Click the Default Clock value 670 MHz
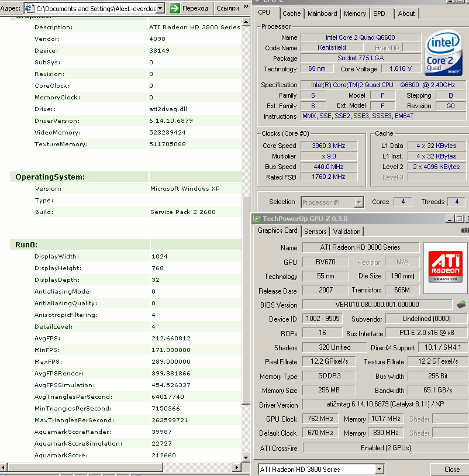Viewport: 469px width, 476px height. 320,433
